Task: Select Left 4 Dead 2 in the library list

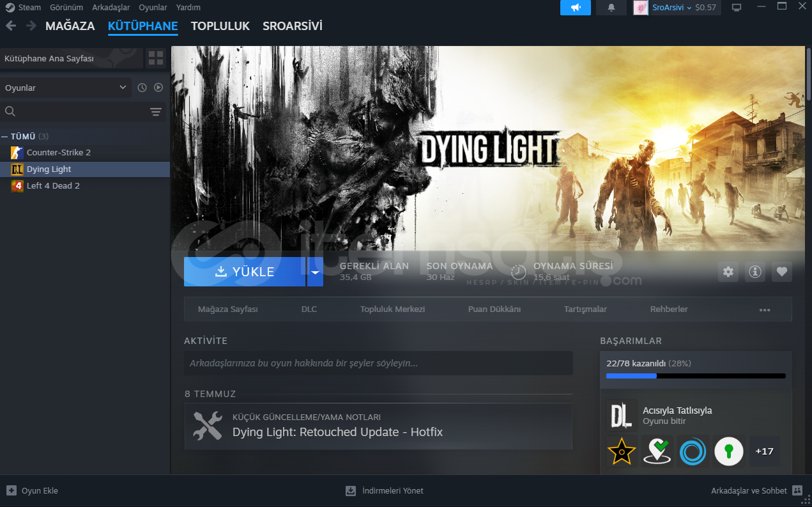Action: pyautogui.click(x=85, y=186)
